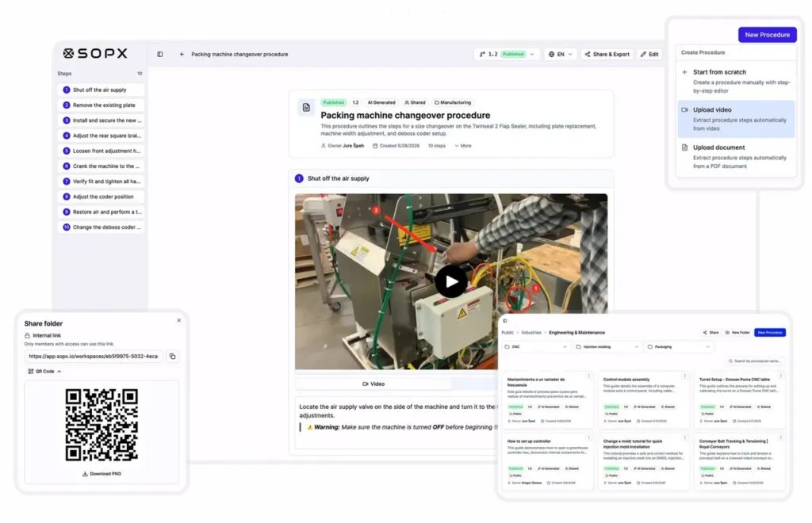Click the QR code image

point(101,425)
